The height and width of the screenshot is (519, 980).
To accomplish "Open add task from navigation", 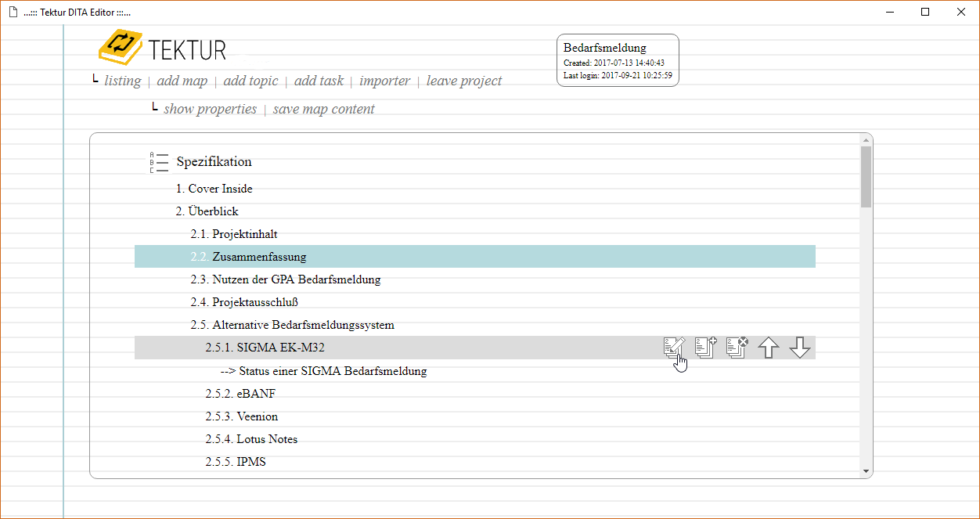I will (319, 81).
